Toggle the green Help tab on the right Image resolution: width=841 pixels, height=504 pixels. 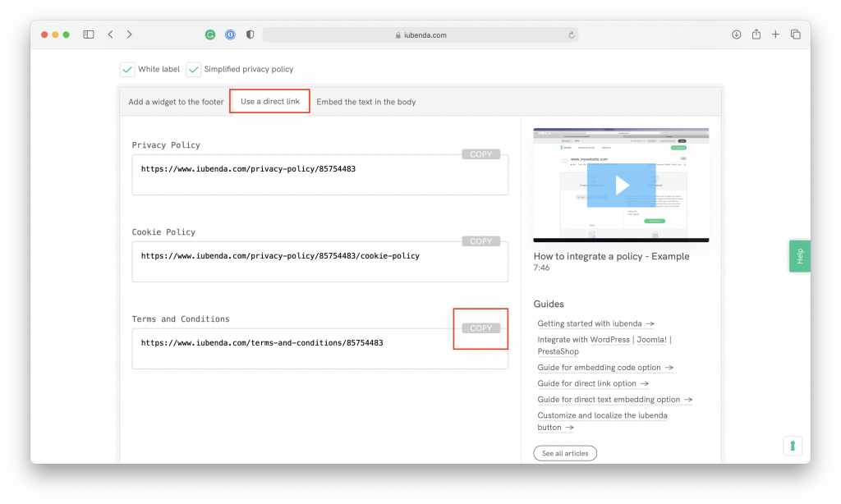pyautogui.click(x=799, y=255)
